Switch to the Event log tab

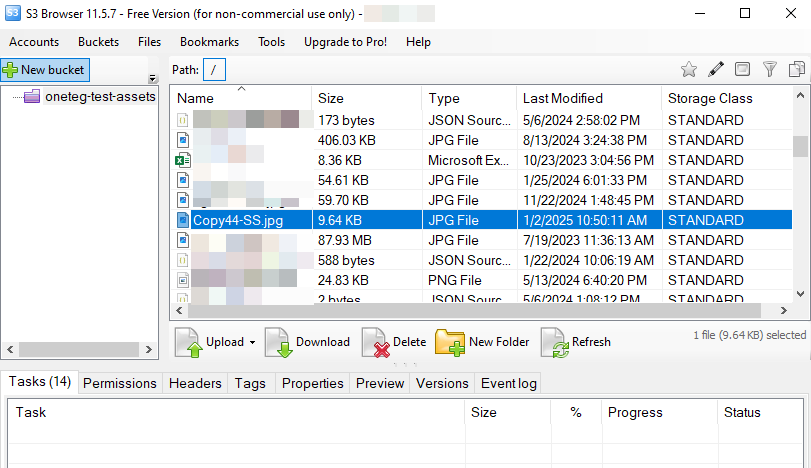pos(508,383)
